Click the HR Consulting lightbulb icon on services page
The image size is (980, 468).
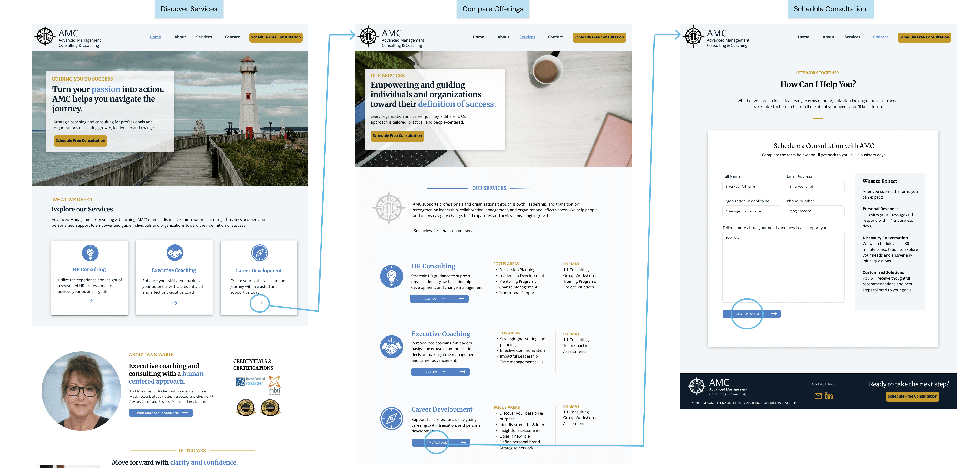click(391, 276)
